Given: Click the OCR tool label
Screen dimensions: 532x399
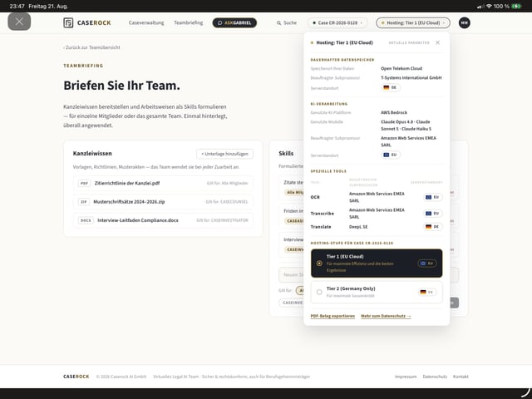Looking at the screenshot, I should (315, 197).
